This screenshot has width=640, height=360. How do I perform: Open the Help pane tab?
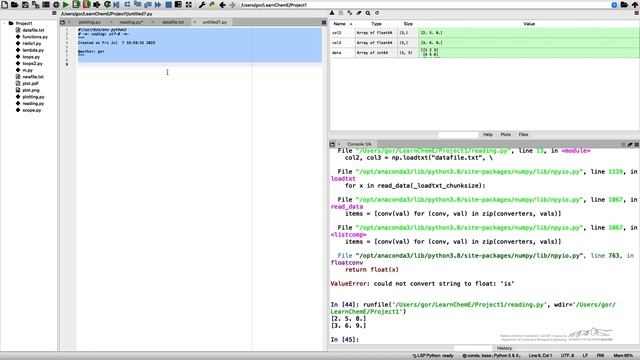point(488,134)
